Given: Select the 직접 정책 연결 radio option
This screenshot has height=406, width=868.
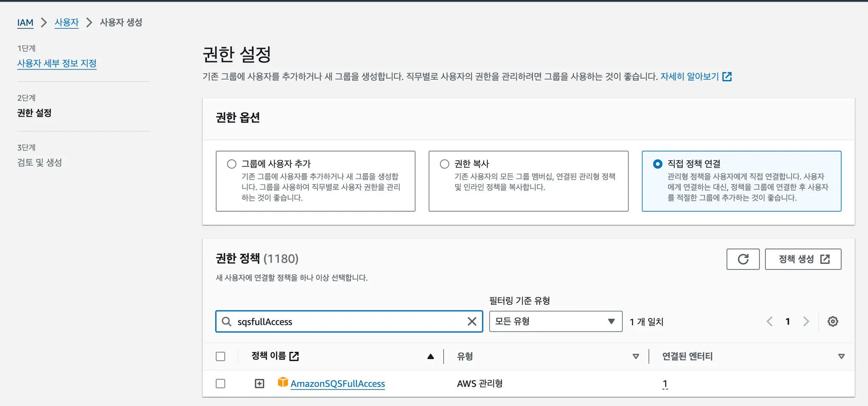Looking at the screenshot, I should click(x=657, y=164).
